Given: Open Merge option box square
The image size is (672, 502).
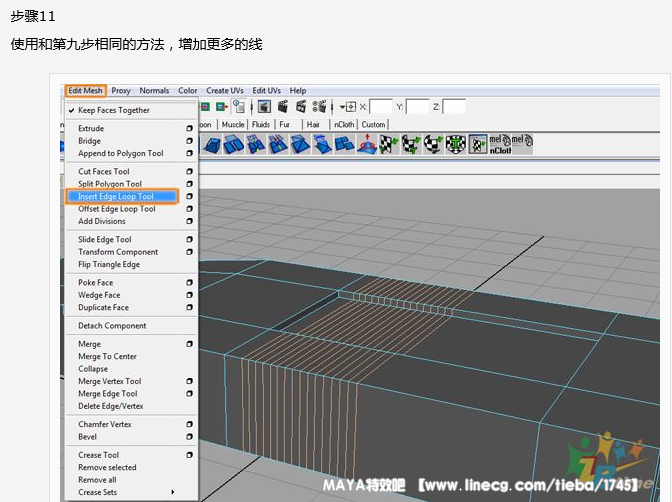Looking at the screenshot, I should point(189,344).
